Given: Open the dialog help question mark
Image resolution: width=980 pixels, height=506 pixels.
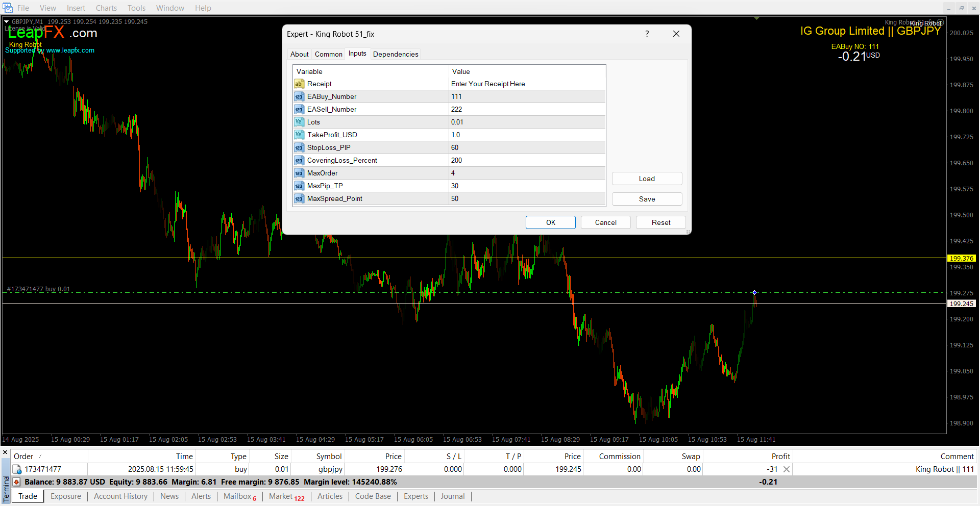Looking at the screenshot, I should [x=647, y=34].
